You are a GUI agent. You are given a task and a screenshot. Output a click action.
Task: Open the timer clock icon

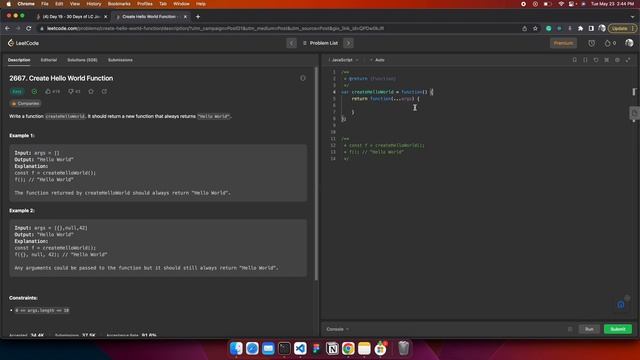[x=591, y=43]
